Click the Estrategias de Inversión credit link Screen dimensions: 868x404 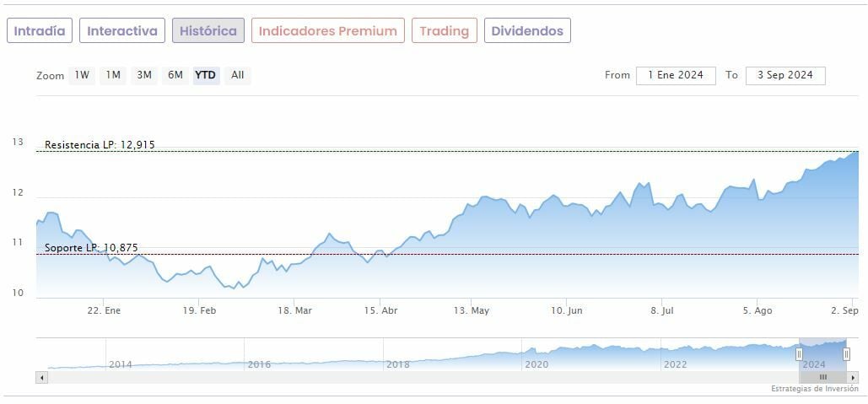814,389
